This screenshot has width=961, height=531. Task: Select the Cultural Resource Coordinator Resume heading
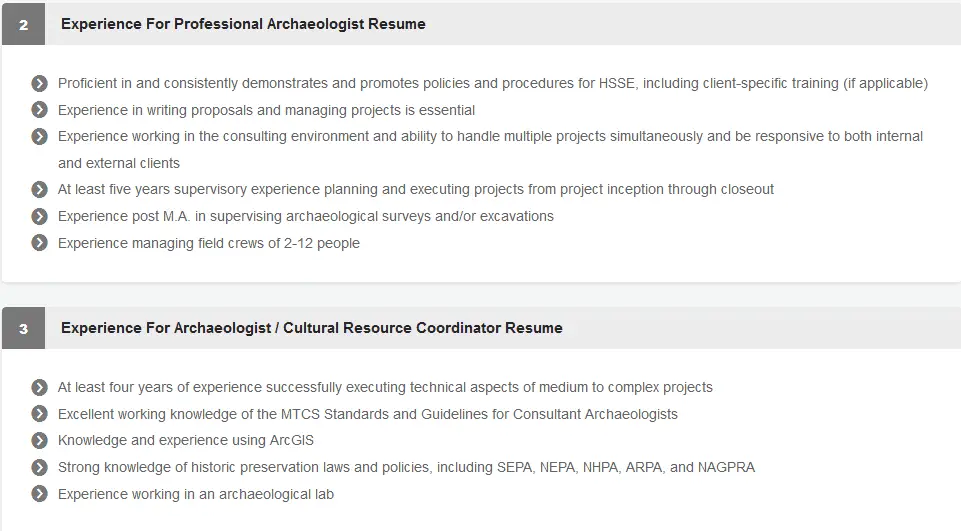pos(311,328)
